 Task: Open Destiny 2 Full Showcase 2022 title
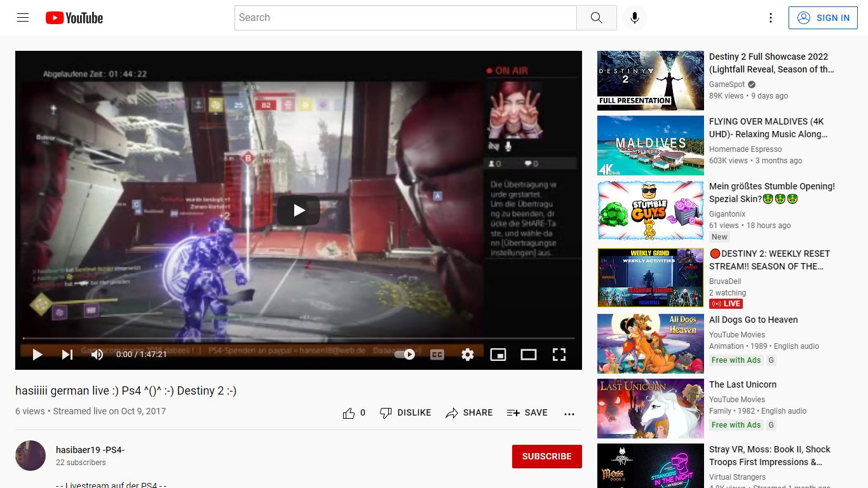(771, 63)
